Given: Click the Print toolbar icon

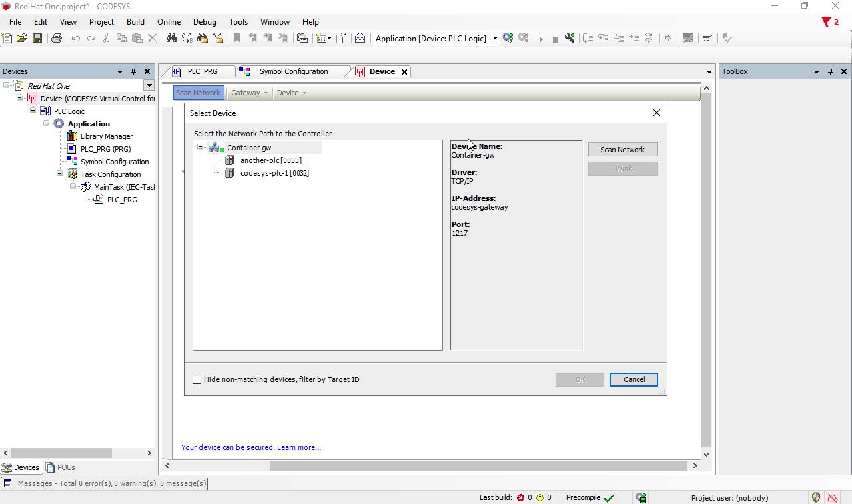Looking at the screenshot, I should pos(57,38).
